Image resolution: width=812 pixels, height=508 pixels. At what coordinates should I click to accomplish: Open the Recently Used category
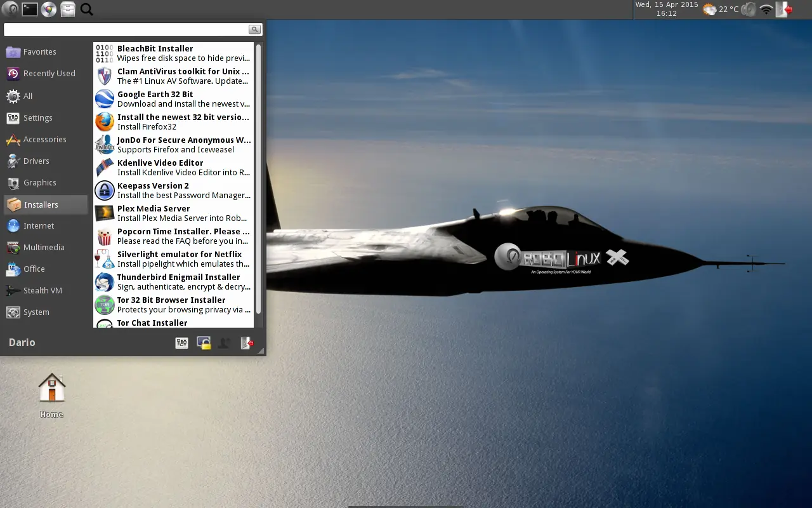(45, 74)
